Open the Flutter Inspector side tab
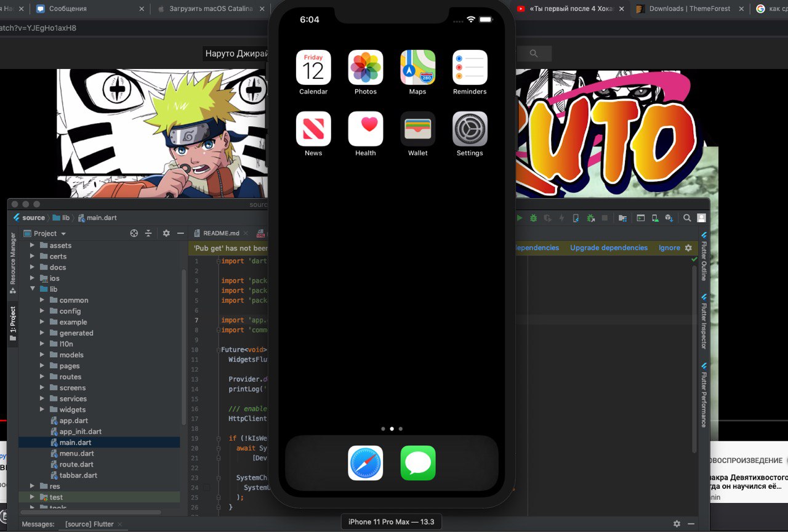The height and width of the screenshot is (532, 788). (704, 321)
